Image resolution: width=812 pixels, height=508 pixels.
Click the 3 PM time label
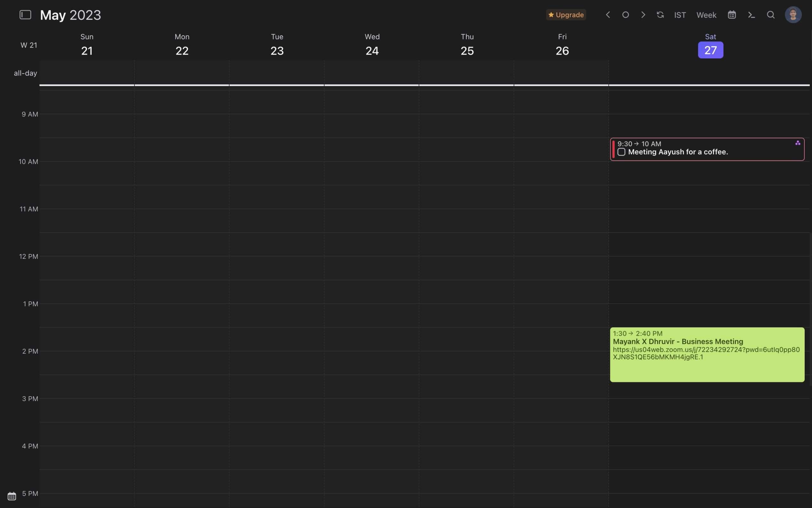(30, 398)
